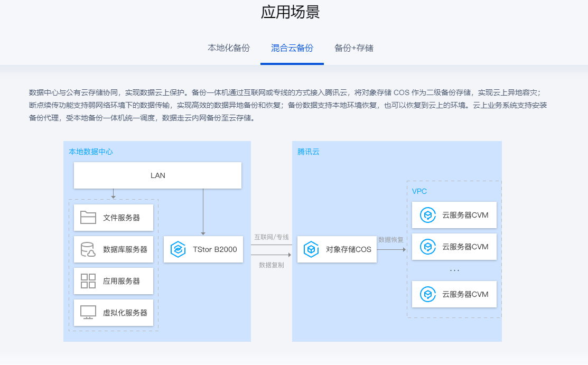Click the 虚拟化服务器 text

click(x=125, y=313)
